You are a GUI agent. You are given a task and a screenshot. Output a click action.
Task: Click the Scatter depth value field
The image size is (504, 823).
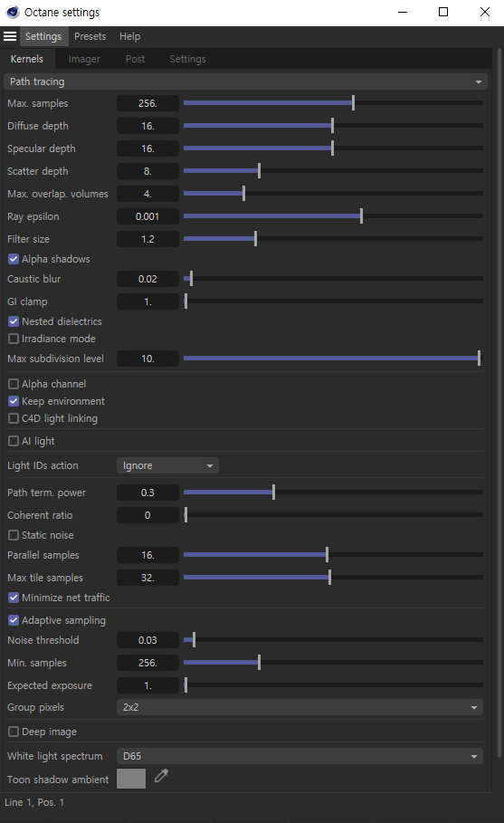(x=147, y=171)
